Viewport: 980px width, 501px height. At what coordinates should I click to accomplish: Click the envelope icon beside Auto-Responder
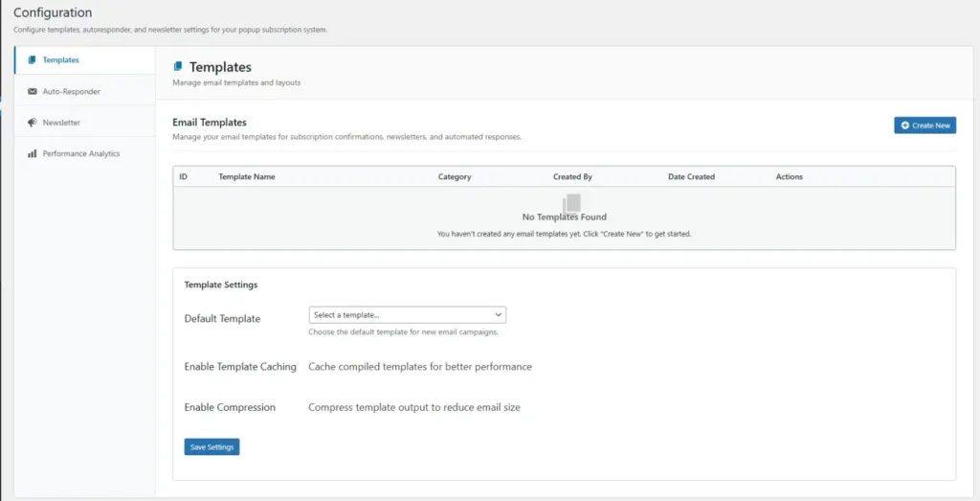(32, 91)
